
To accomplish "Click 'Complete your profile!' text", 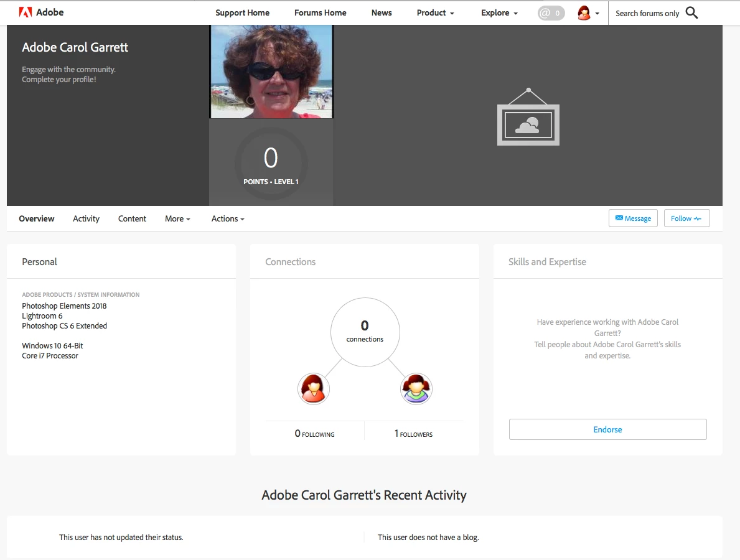I will (59, 79).
